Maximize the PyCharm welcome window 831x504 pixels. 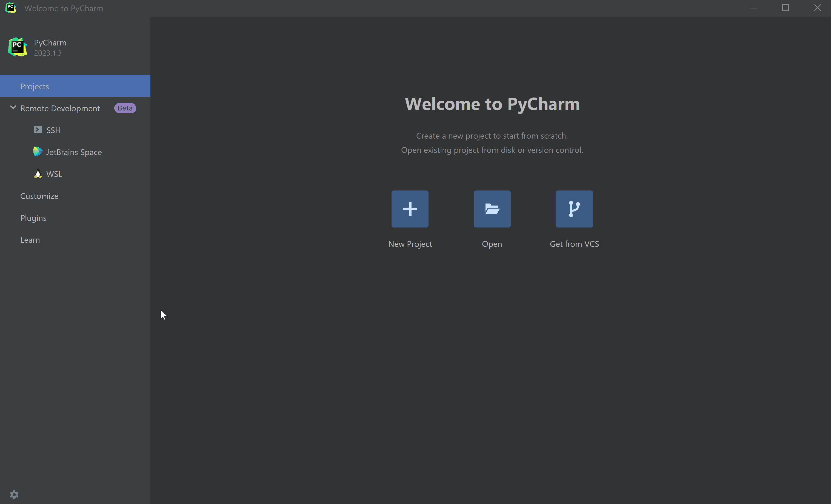[785, 8]
